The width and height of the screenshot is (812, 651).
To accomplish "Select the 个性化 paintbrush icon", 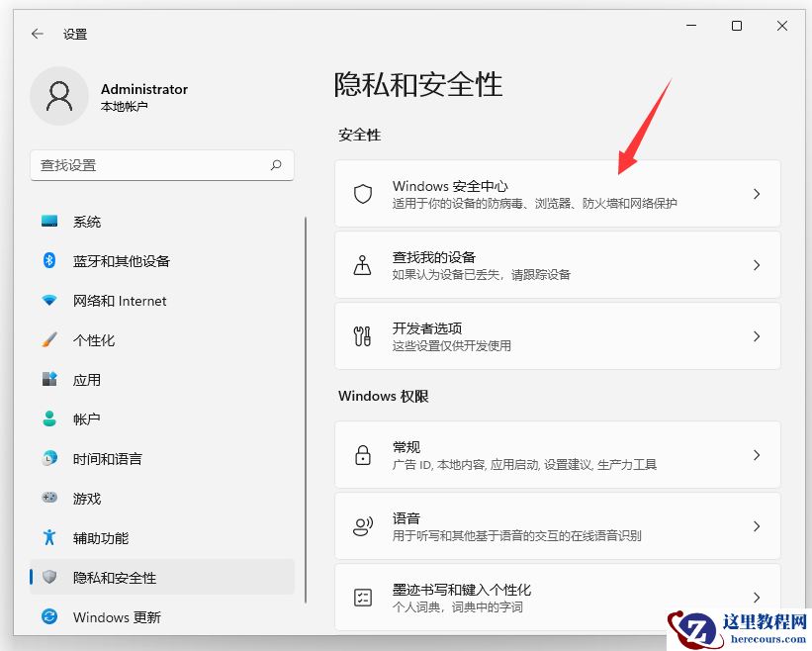I will (47, 340).
